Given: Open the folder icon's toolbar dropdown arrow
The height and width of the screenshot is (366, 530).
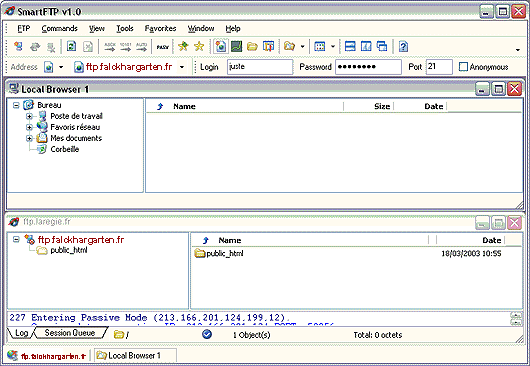Looking at the screenshot, I should [303, 47].
